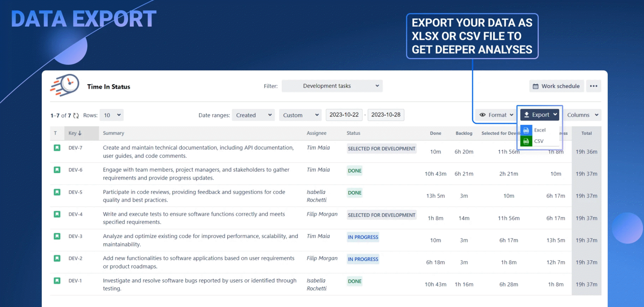
Task: Open the Custom date range dropdown
Action: (300, 115)
